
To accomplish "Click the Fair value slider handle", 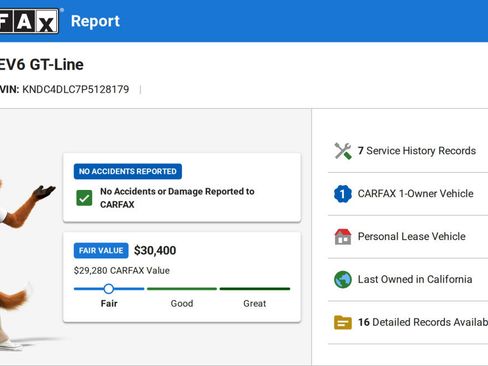I will 109,289.
